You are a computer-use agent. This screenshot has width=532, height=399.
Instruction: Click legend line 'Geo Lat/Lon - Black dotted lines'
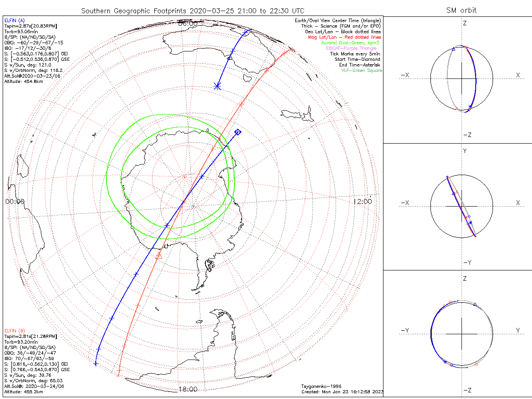click(343, 32)
